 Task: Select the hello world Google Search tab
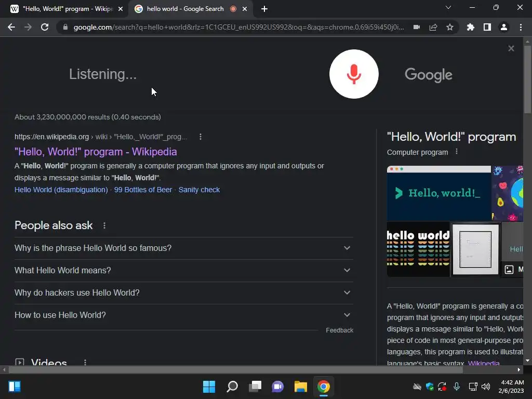(185, 9)
